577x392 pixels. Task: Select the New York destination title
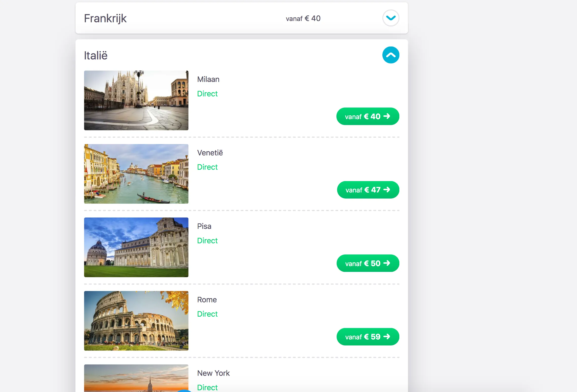point(213,373)
